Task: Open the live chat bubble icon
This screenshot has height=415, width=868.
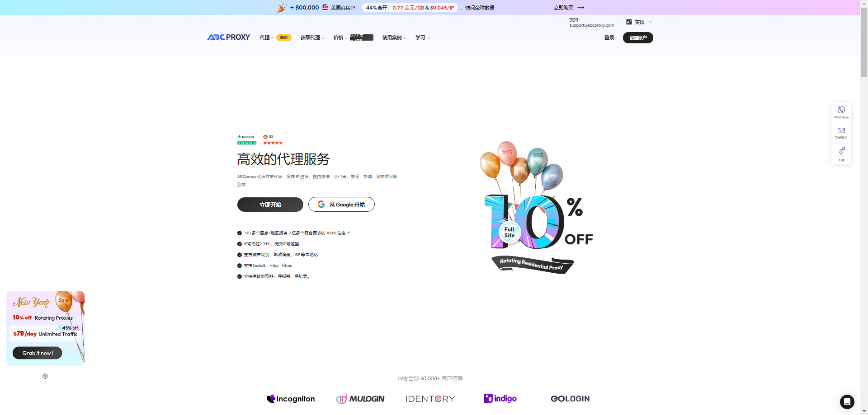Action: pyautogui.click(x=847, y=401)
